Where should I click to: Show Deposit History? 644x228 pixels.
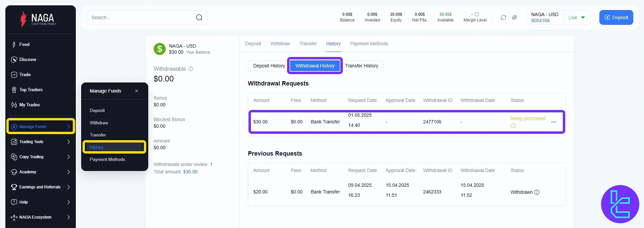coord(269,66)
